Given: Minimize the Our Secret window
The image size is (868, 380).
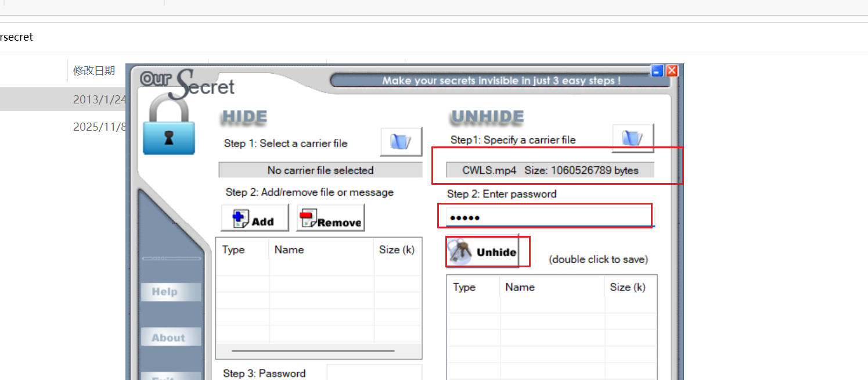Looking at the screenshot, I should [x=657, y=71].
